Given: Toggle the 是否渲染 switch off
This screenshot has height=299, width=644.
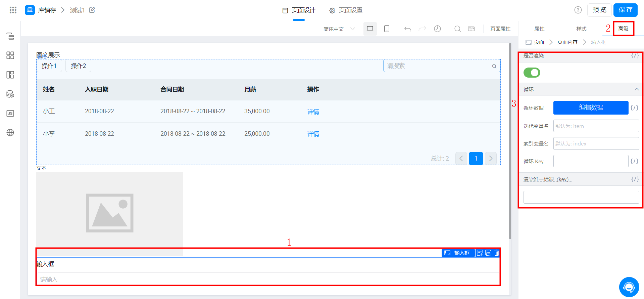Looking at the screenshot, I should 532,73.
